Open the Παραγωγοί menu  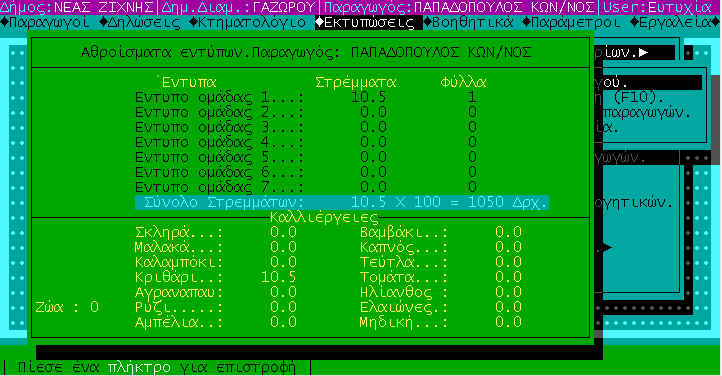pyautogui.click(x=45, y=23)
